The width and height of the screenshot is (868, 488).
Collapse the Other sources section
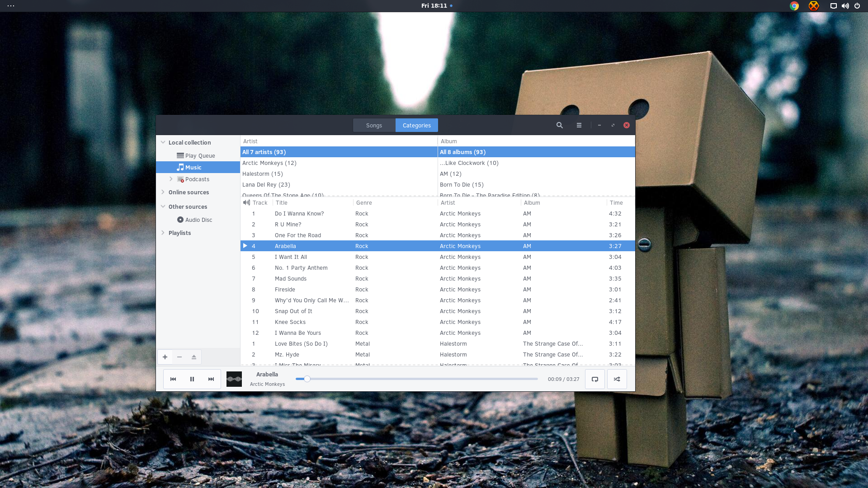[x=163, y=206]
